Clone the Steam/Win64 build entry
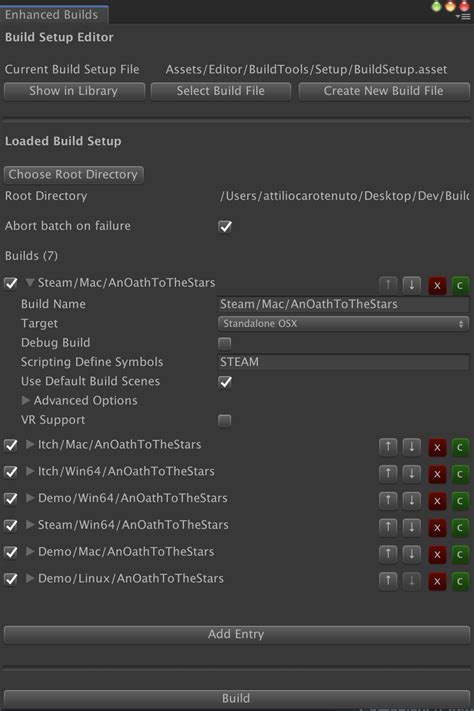The height and width of the screenshot is (711, 474). click(460, 528)
